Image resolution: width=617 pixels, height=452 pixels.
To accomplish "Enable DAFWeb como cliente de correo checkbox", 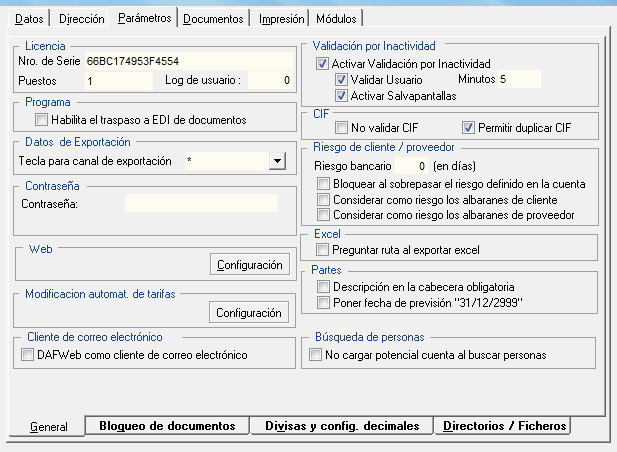I will tap(27, 354).
